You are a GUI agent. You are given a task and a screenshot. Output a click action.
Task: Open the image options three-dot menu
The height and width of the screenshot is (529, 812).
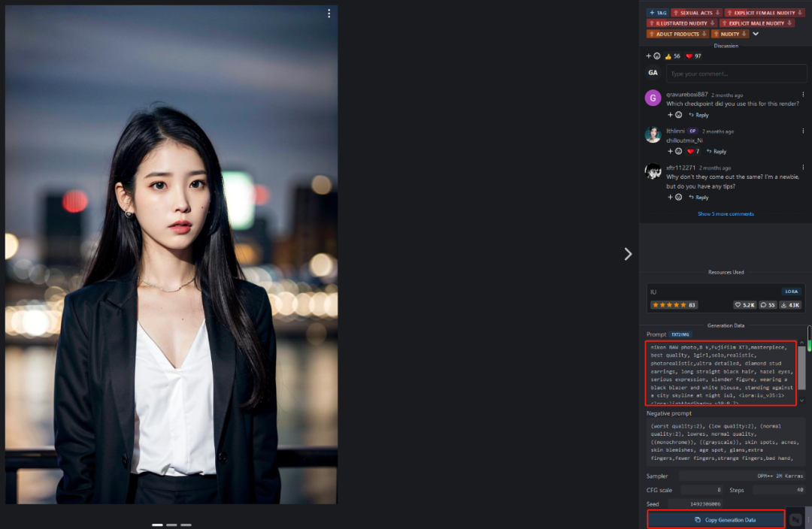tap(329, 14)
